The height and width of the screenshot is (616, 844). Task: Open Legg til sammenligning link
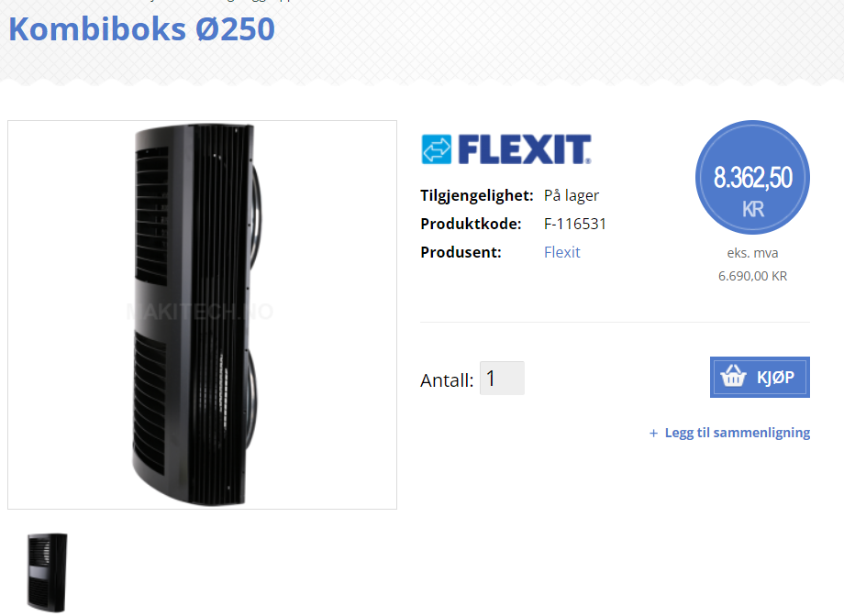737,433
